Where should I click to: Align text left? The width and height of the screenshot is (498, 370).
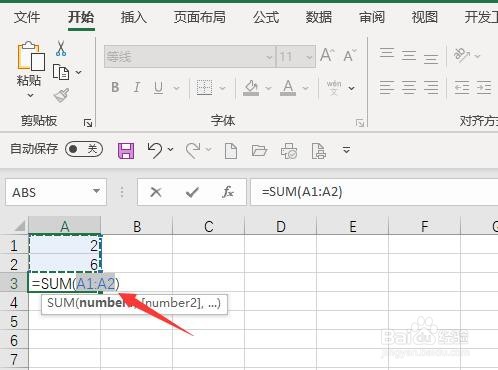pos(387,88)
